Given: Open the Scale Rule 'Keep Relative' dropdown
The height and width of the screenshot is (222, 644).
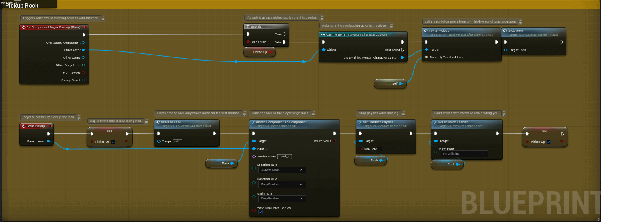Looking at the screenshot, I should click(282, 199).
